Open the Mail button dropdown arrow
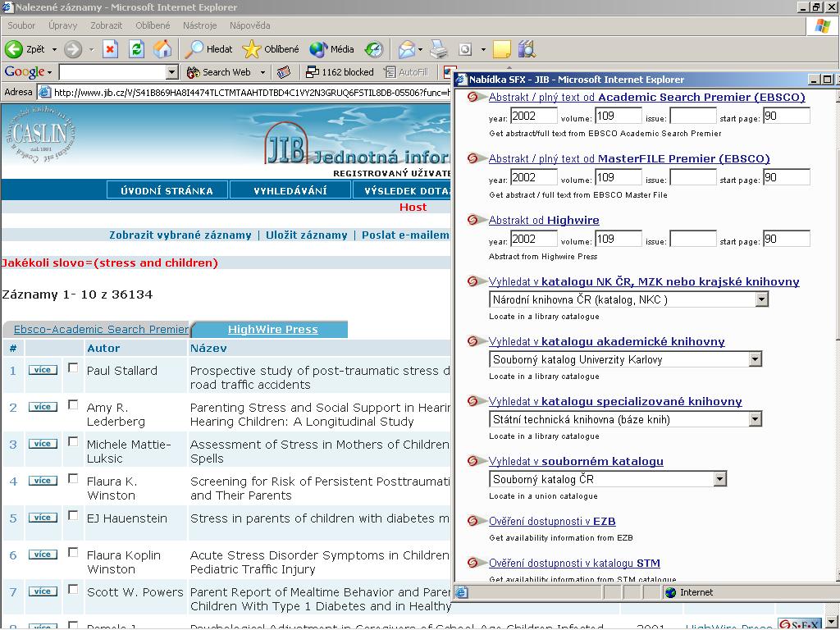840x630 pixels. (420, 50)
